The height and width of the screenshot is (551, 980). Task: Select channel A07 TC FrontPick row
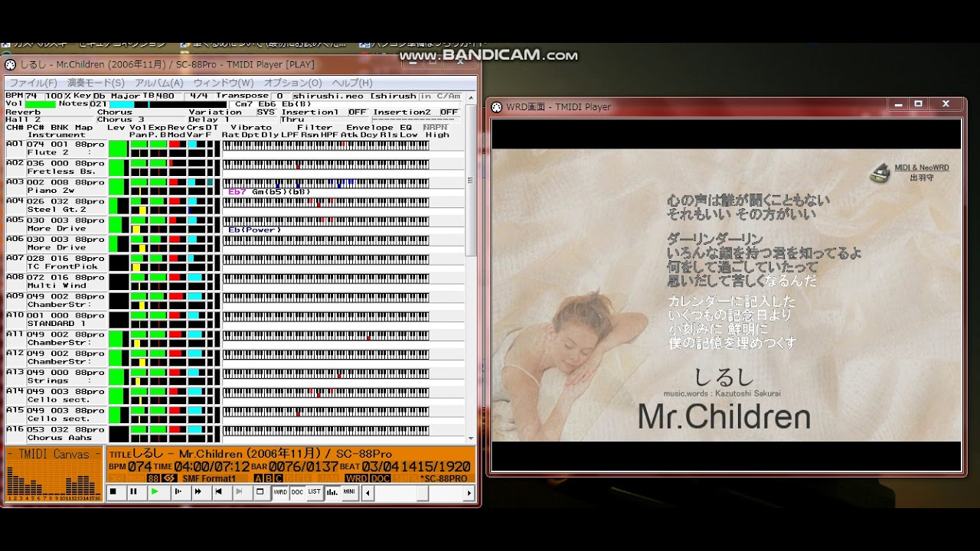pyautogui.click(x=55, y=262)
